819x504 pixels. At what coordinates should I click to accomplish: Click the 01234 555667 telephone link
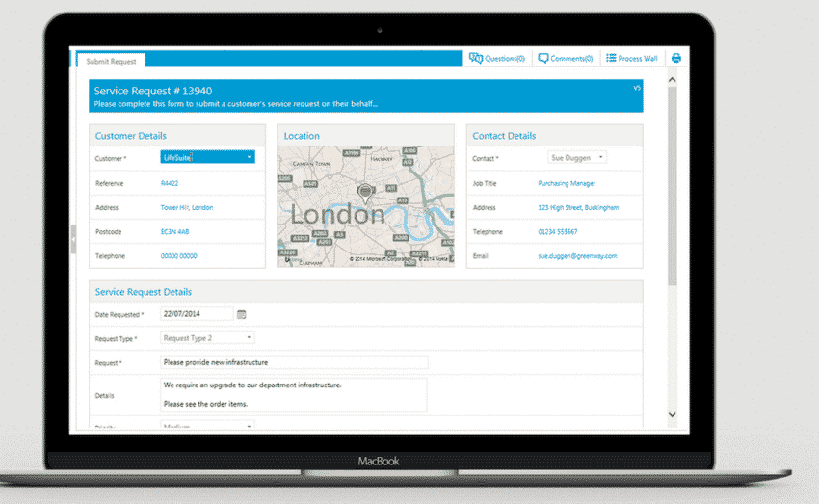[558, 232]
